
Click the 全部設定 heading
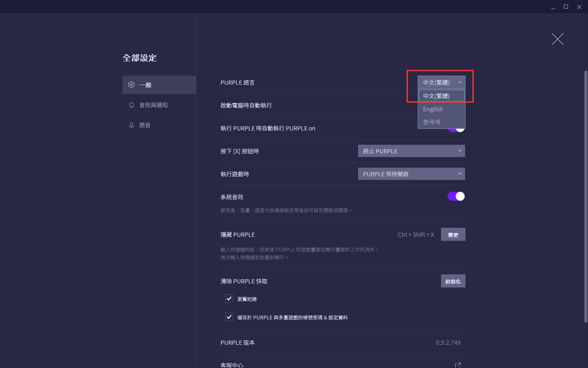pos(140,58)
